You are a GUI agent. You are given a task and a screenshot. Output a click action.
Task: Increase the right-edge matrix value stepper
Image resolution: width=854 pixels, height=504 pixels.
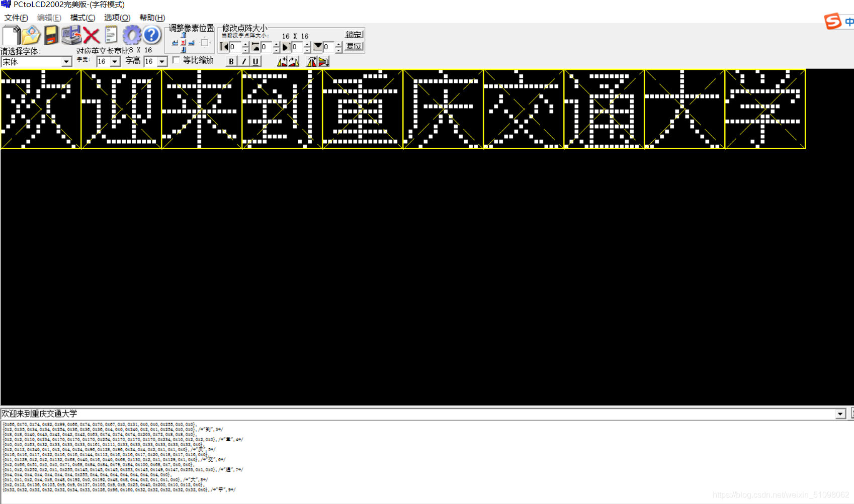[x=307, y=44]
